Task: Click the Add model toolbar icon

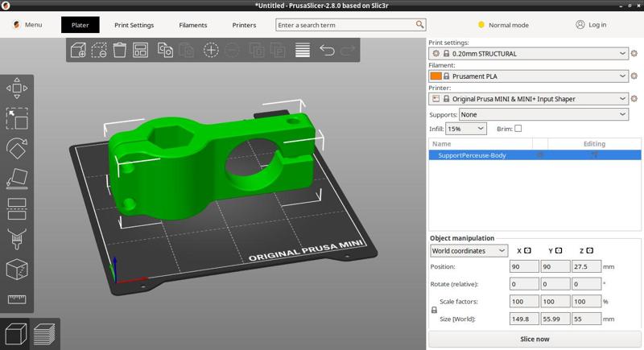Action: (78, 50)
